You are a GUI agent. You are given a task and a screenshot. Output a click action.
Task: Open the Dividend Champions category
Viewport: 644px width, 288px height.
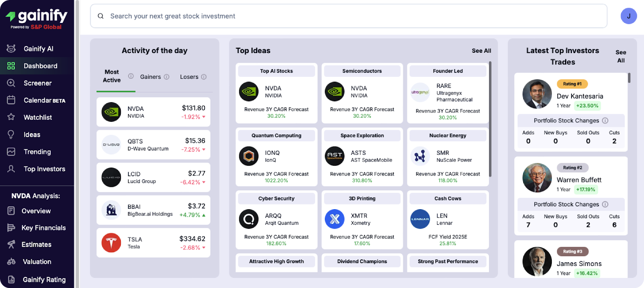click(x=362, y=261)
